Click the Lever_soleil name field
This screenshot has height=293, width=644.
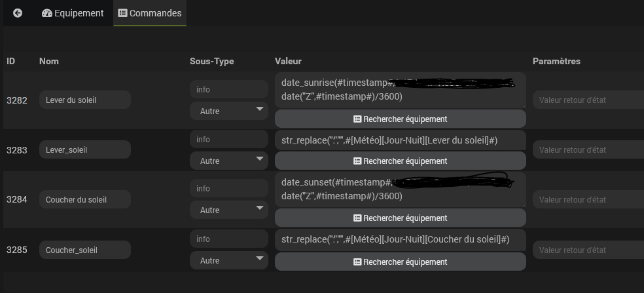pos(85,149)
